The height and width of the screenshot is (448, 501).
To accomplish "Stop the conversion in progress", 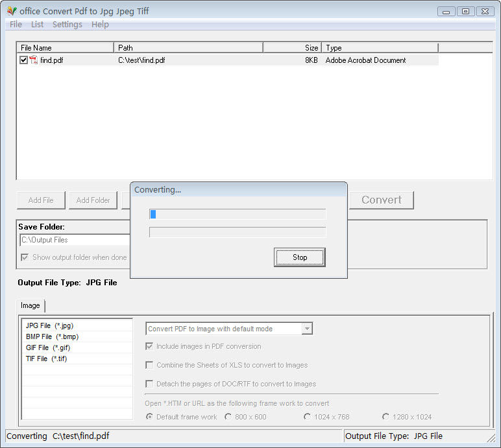I will 300,257.
